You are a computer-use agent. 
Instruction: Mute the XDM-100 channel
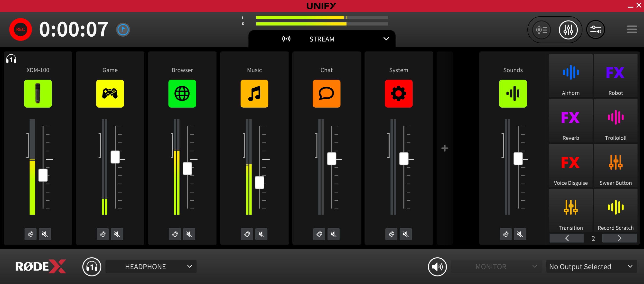[45, 234]
